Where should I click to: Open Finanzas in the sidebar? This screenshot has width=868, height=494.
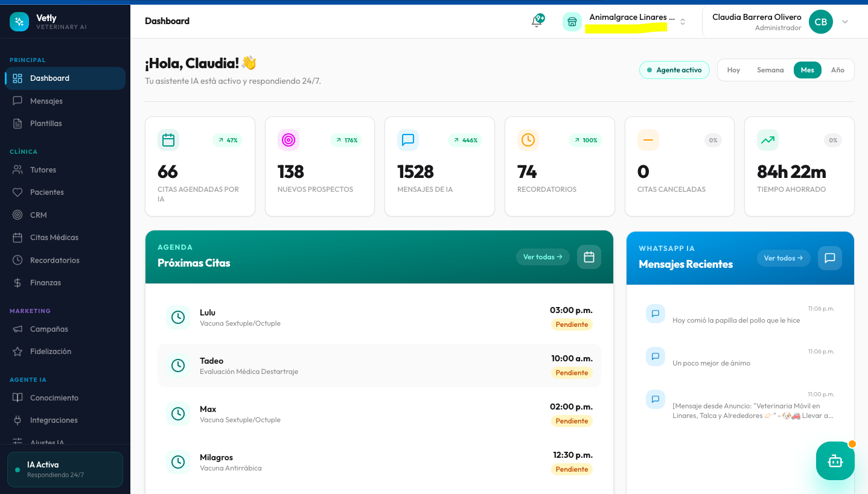65,282
